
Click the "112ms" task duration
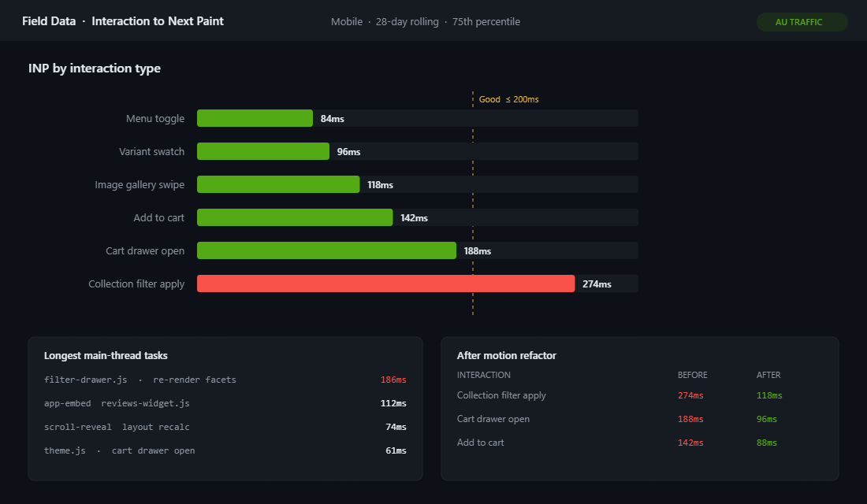(393, 403)
